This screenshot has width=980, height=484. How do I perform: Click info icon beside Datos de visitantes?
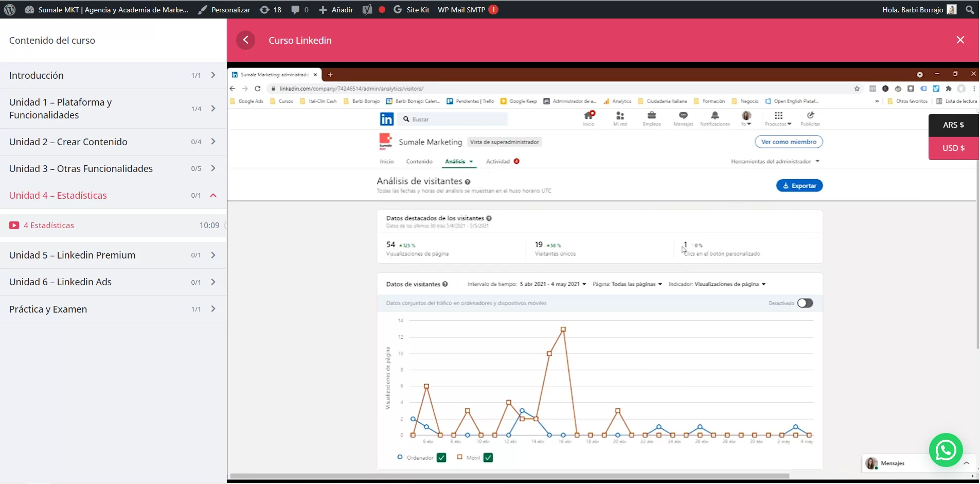(x=445, y=284)
